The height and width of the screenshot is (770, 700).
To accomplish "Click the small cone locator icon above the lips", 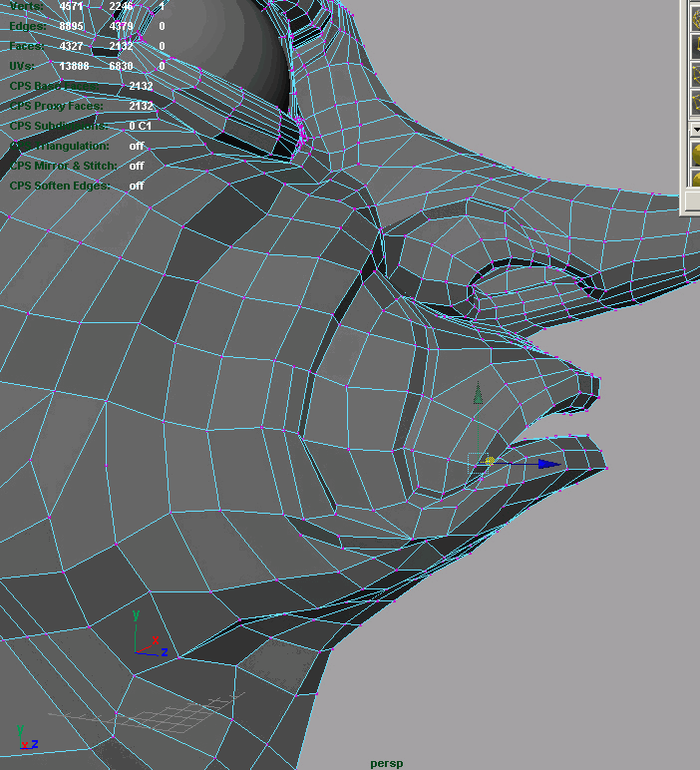I will point(478,393).
